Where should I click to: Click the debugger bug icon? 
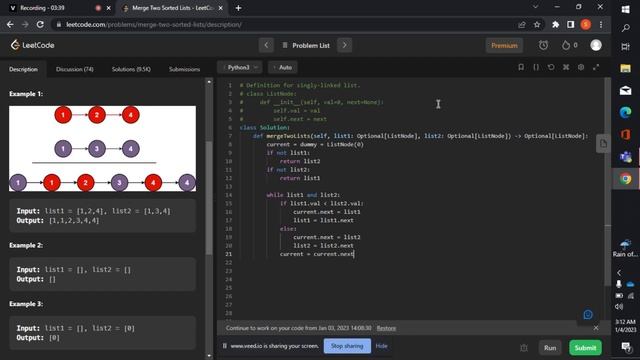click(x=524, y=348)
